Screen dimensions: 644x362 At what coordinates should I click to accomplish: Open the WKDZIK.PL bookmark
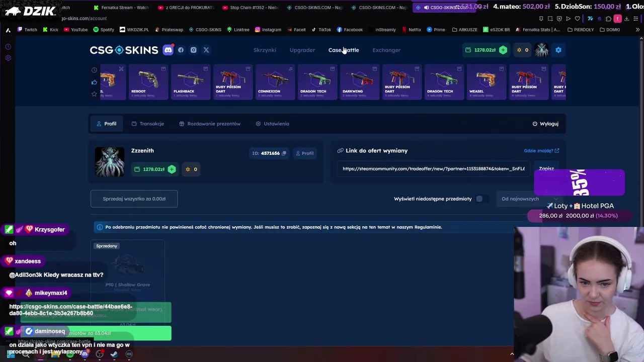[134, 30]
